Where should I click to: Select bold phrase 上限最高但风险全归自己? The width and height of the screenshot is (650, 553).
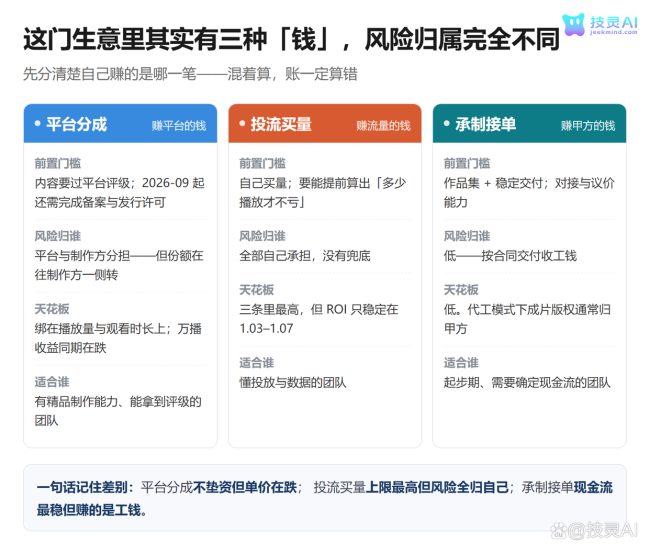(x=437, y=487)
